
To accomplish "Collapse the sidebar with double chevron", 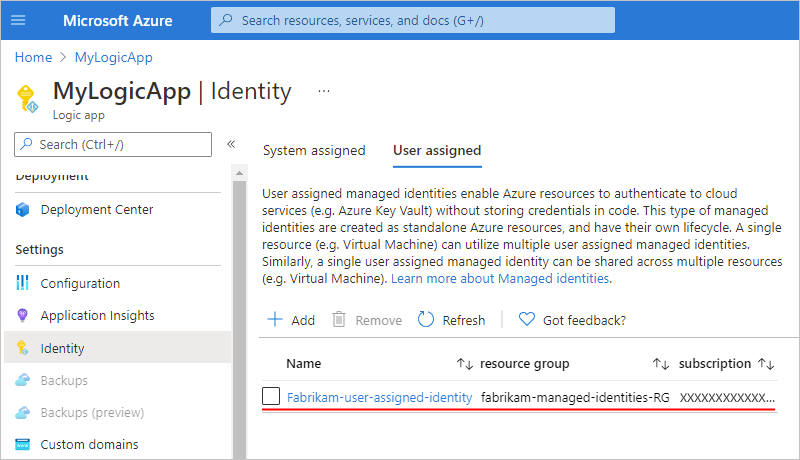I will click(x=231, y=144).
